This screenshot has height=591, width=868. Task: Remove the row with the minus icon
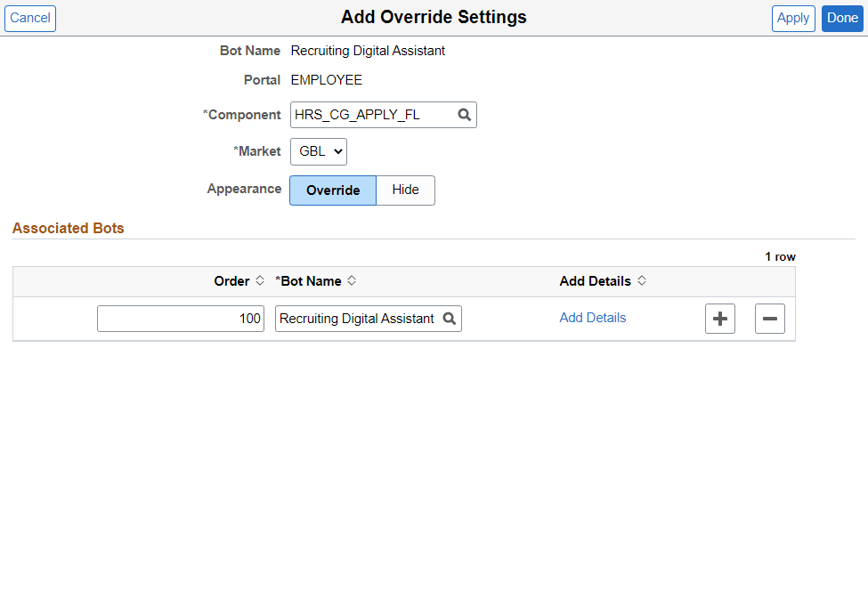tap(769, 318)
